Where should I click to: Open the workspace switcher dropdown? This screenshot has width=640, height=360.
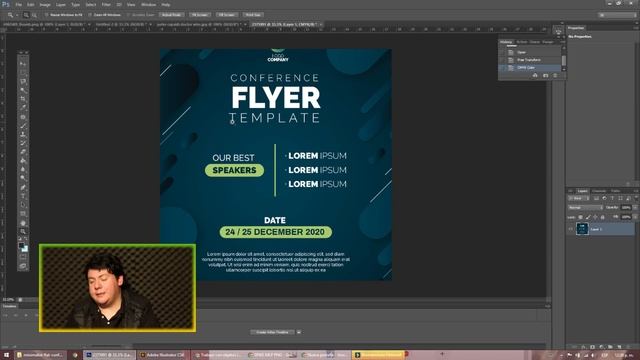pos(618,15)
